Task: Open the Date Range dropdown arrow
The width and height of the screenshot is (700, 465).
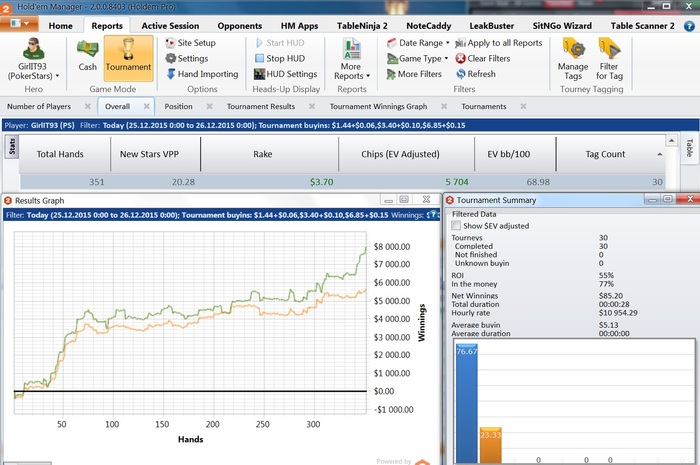Action: tap(447, 43)
